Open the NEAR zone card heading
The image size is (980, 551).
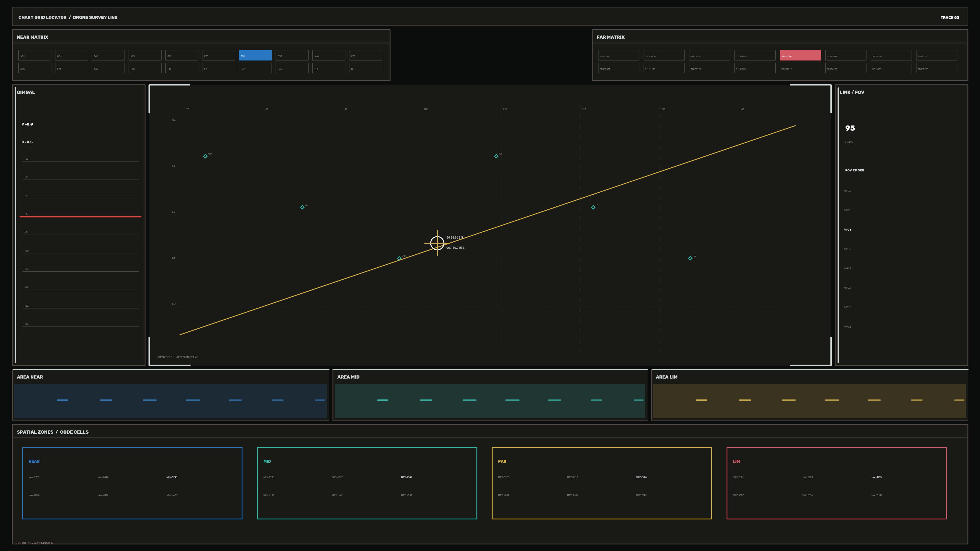click(x=34, y=461)
